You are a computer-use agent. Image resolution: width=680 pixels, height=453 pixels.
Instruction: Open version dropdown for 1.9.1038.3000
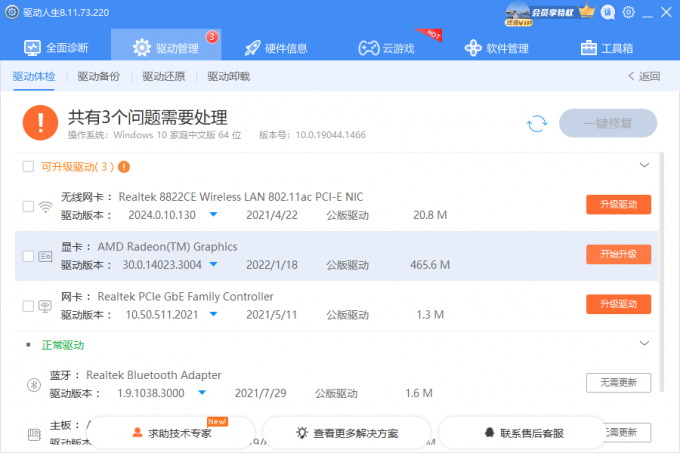[202, 393]
